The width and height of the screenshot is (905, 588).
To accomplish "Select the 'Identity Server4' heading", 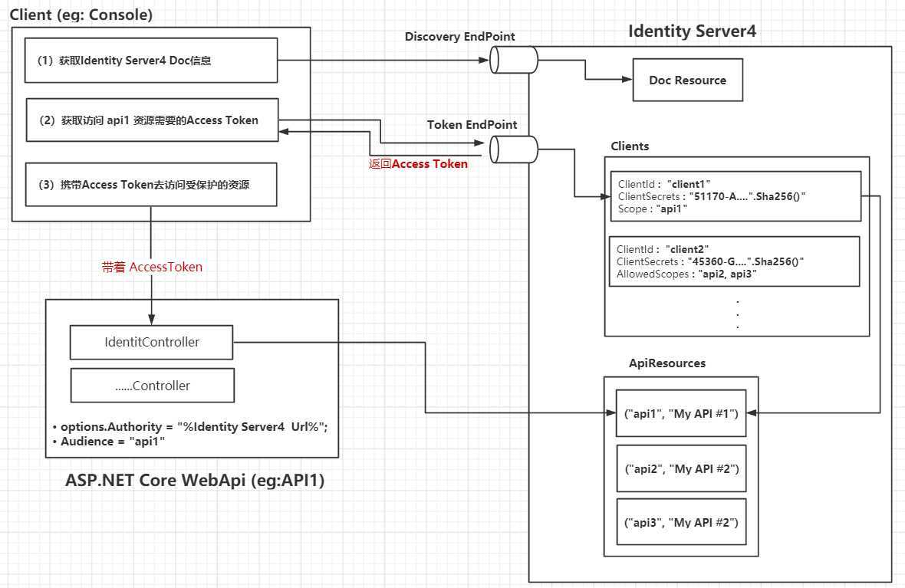I will click(x=692, y=31).
